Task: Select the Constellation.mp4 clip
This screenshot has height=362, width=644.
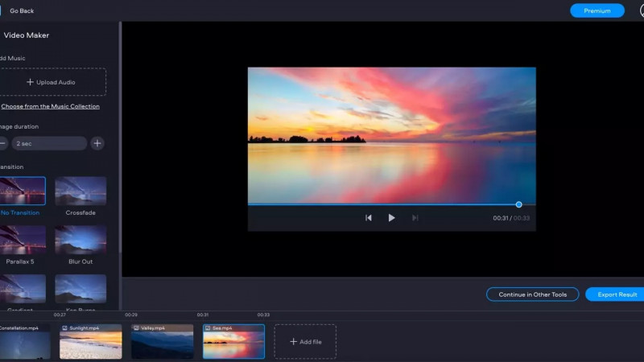Action: tap(25, 341)
